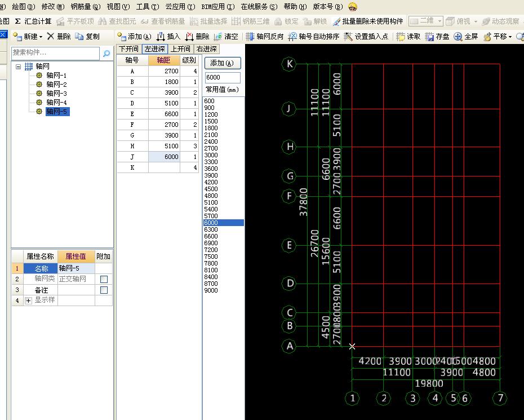
Task: Click the 插入 insert axis icon
Action: (x=161, y=36)
